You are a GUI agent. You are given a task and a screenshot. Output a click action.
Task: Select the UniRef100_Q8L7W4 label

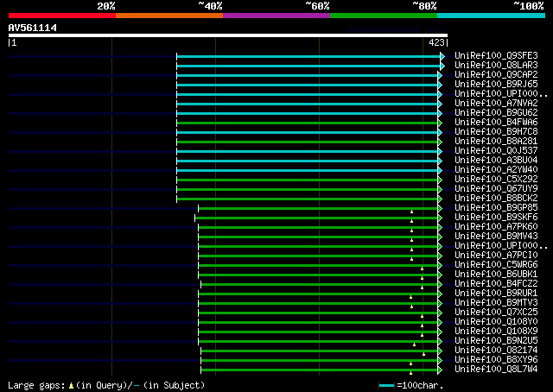click(x=496, y=370)
